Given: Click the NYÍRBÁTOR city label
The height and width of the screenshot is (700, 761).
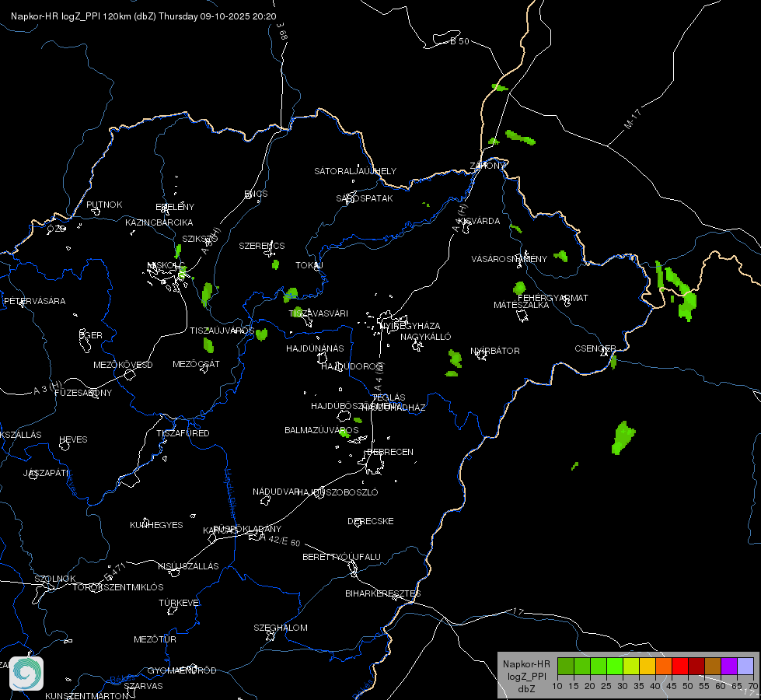Looking at the screenshot, I should 495,351.
